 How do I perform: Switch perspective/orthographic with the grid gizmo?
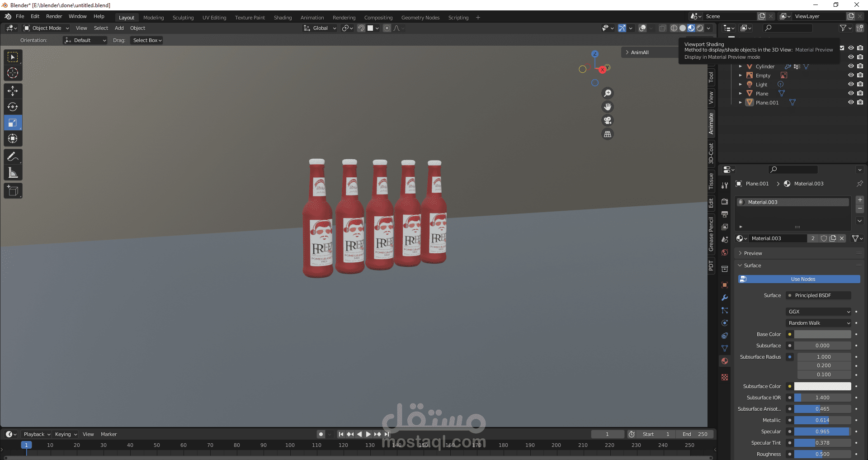coord(608,134)
